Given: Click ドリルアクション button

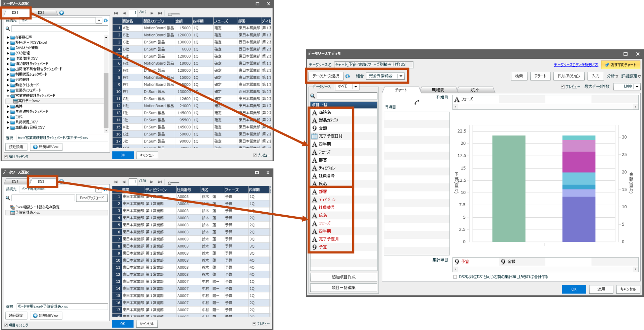Looking at the screenshot, I should pos(569,76).
